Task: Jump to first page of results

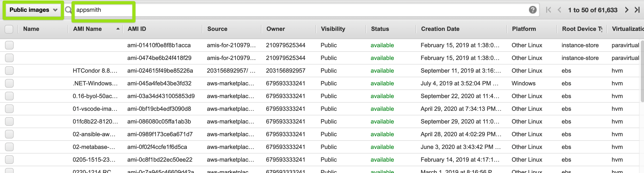Action: pos(548,10)
